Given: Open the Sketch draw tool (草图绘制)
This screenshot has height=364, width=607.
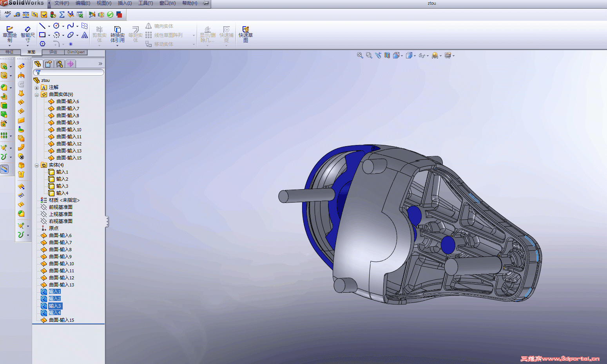Looking at the screenshot, I should pyautogui.click(x=10, y=34).
